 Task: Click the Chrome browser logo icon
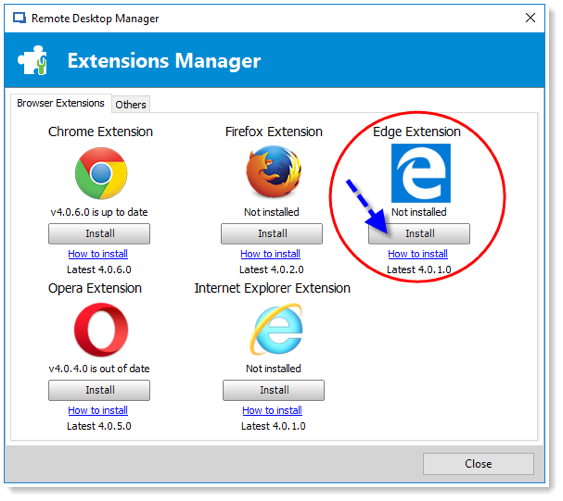pos(101,174)
